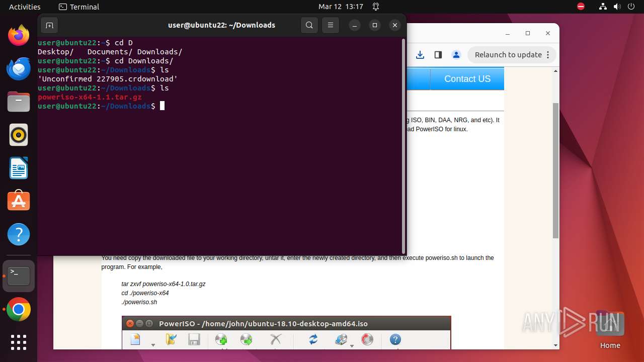Click 'cd ./poweriso-x64' line on the webpage
The width and height of the screenshot is (644, 362).
tap(145, 293)
